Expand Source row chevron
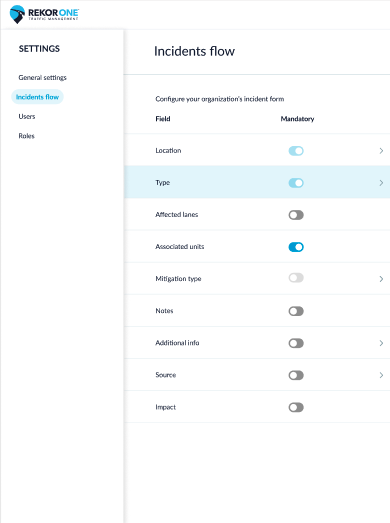This screenshot has height=523, width=390. 381,375
